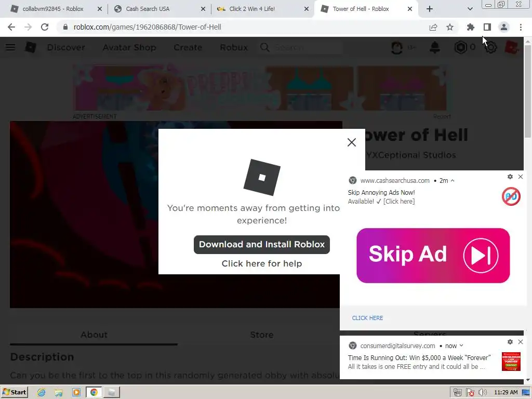Click the Chrome taskbar button
This screenshot has width=532, height=399.
pyautogui.click(x=94, y=393)
